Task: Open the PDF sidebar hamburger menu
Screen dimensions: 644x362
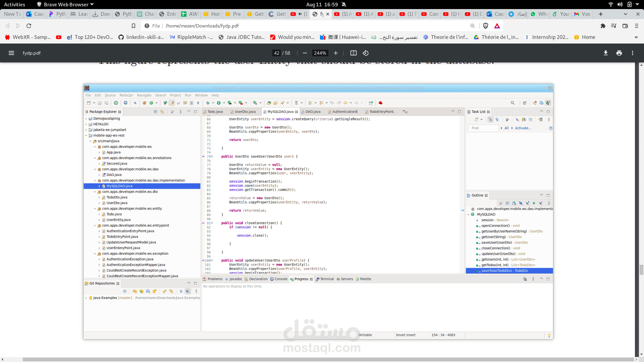Action: [11, 53]
